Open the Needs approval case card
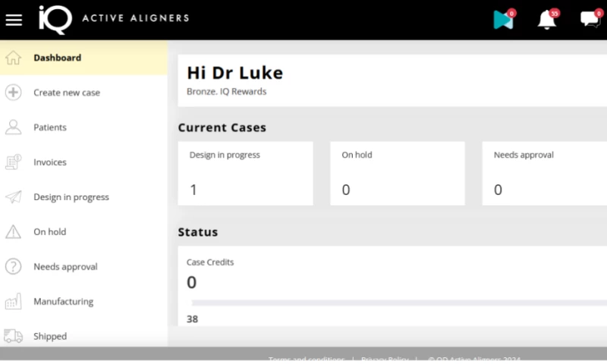Screen dimensions: 607x364 pos(545,174)
